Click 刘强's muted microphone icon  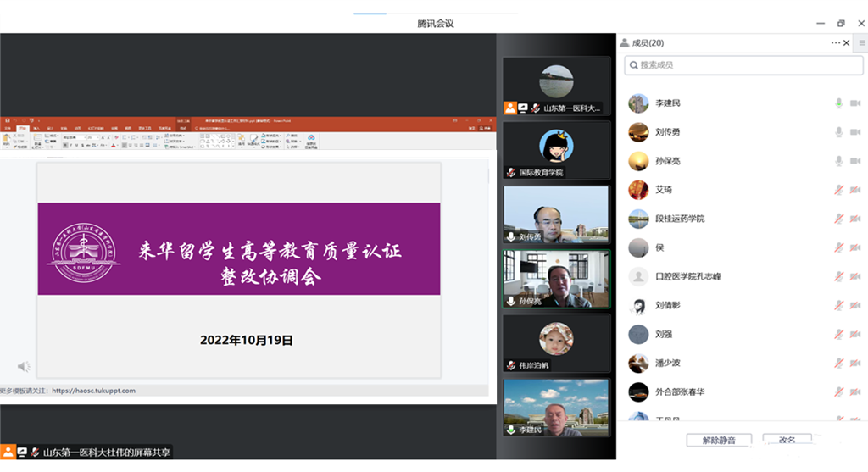click(x=838, y=334)
